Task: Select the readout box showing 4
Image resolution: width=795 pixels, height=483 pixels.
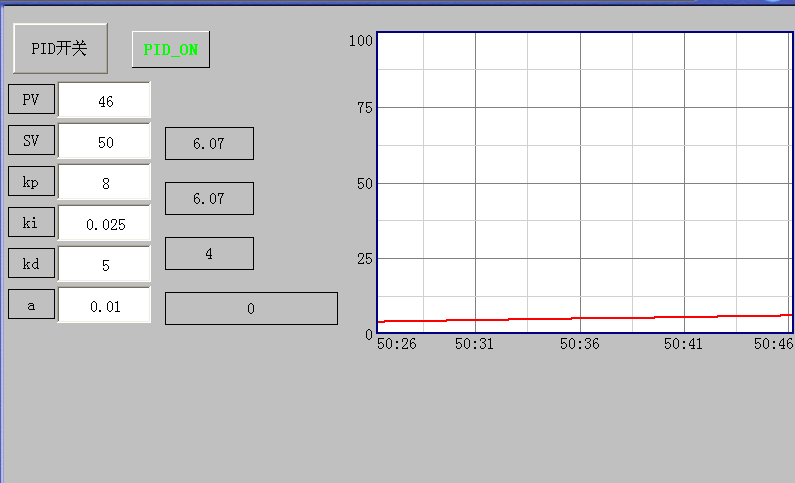Action: [209, 254]
